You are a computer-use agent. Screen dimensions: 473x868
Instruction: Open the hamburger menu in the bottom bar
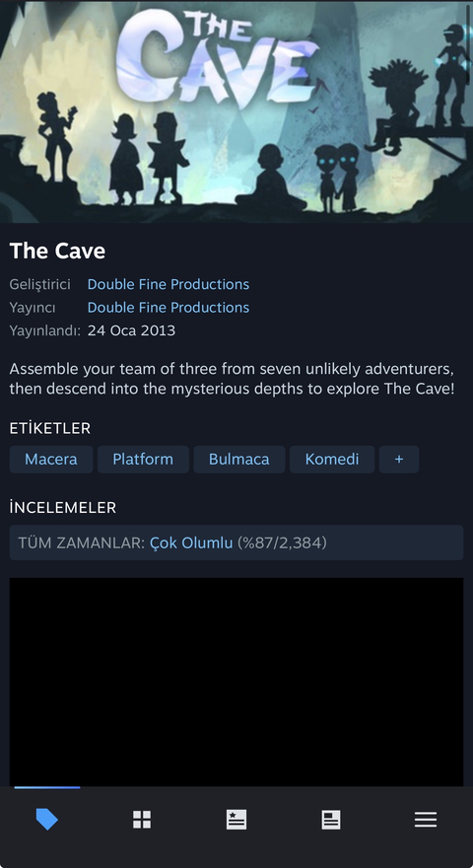(426, 820)
